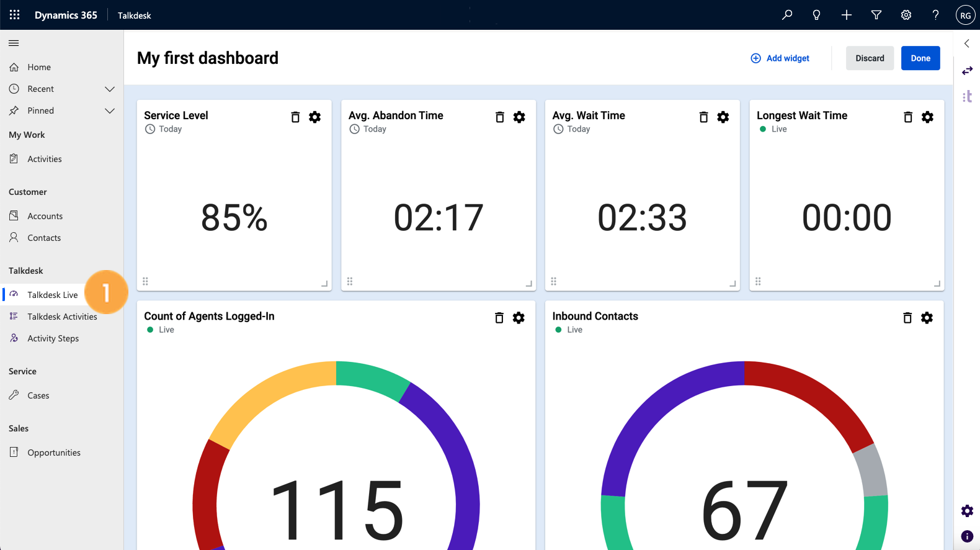Open the right panel bottom gear icon

coord(967,511)
